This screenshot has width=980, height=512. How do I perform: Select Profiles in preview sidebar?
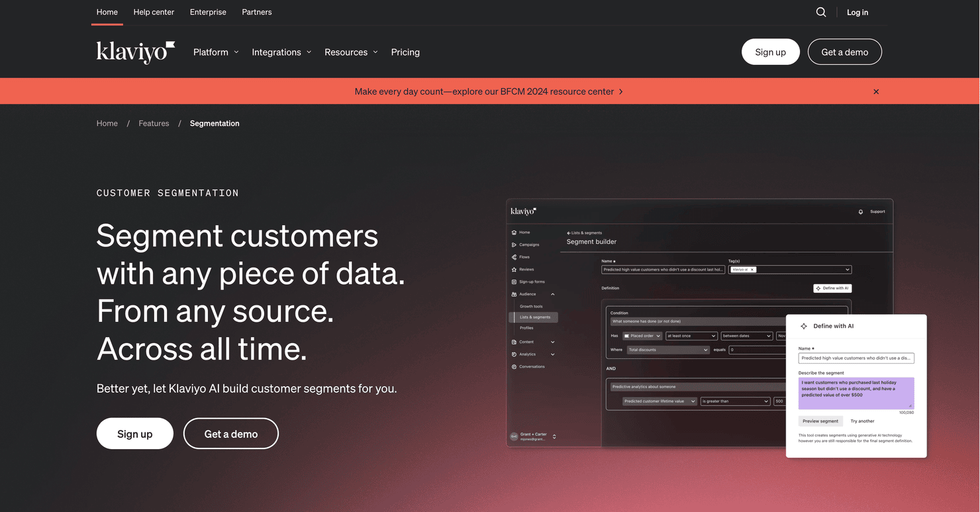tap(526, 328)
